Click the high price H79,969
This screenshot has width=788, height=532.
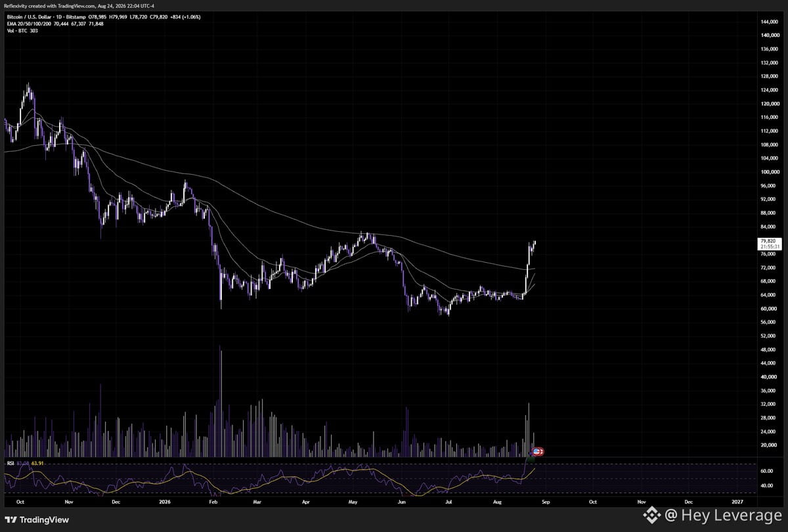pyautogui.click(x=118, y=16)
